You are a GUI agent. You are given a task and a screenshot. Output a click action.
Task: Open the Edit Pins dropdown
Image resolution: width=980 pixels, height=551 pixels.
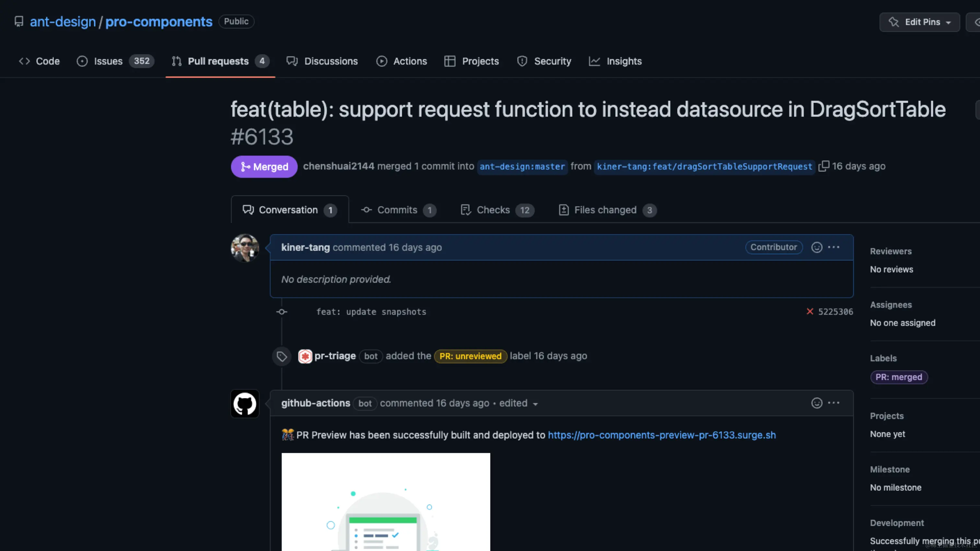pyautogui.click(x=919, y=22)
